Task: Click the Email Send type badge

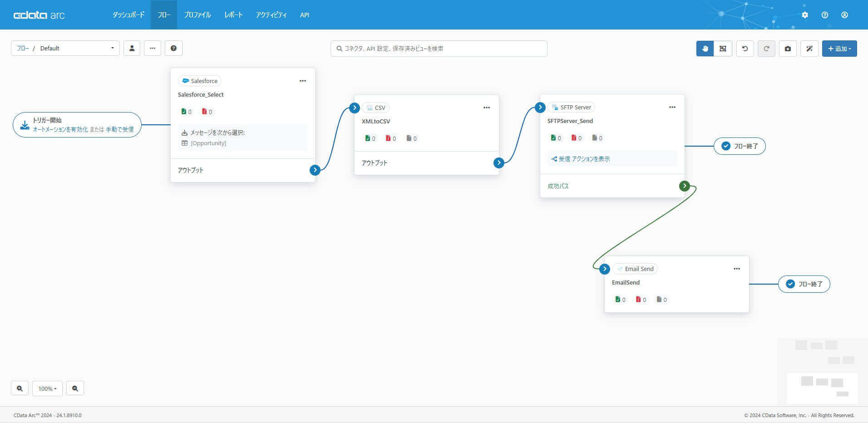Action: tap(635, 269)
